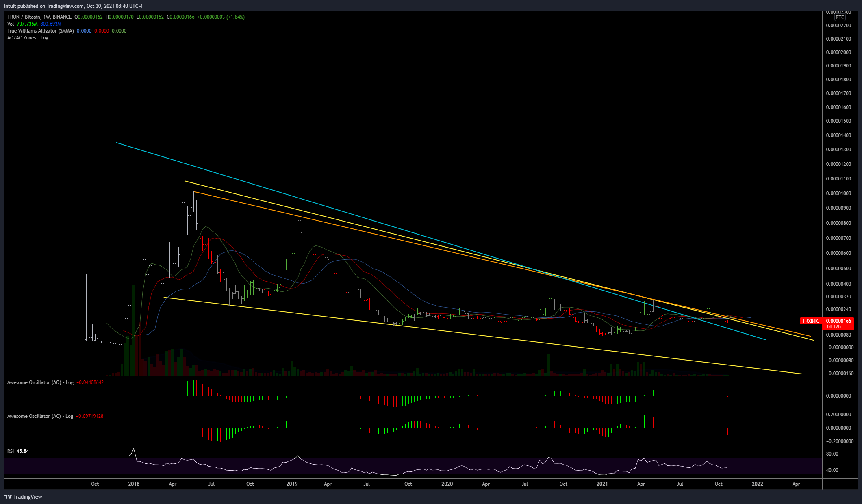Click the RSI value 45.84
The height and width of the screenshot is (504, 862).
(x=23, y=451)
